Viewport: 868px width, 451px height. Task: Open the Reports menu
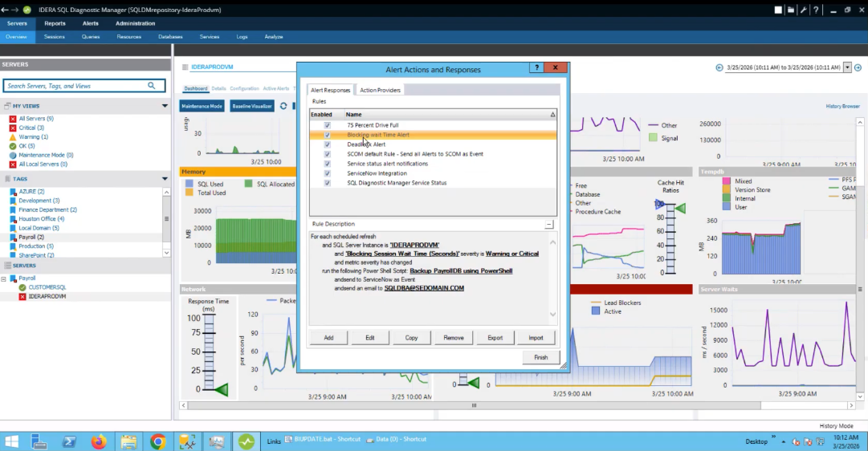tap(55, 23)
